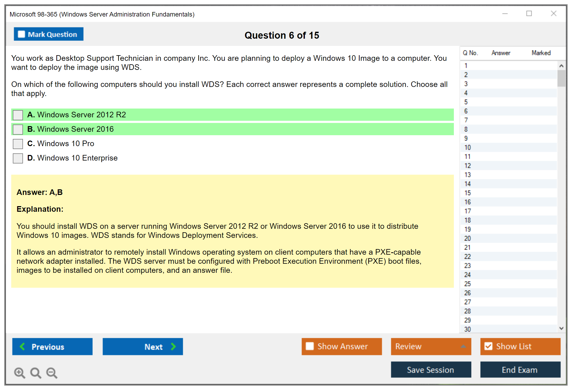The height and width of the screenshot is (392, 574).
Task: Click the zoom out magnifier icon
Action: coord(52,373)
